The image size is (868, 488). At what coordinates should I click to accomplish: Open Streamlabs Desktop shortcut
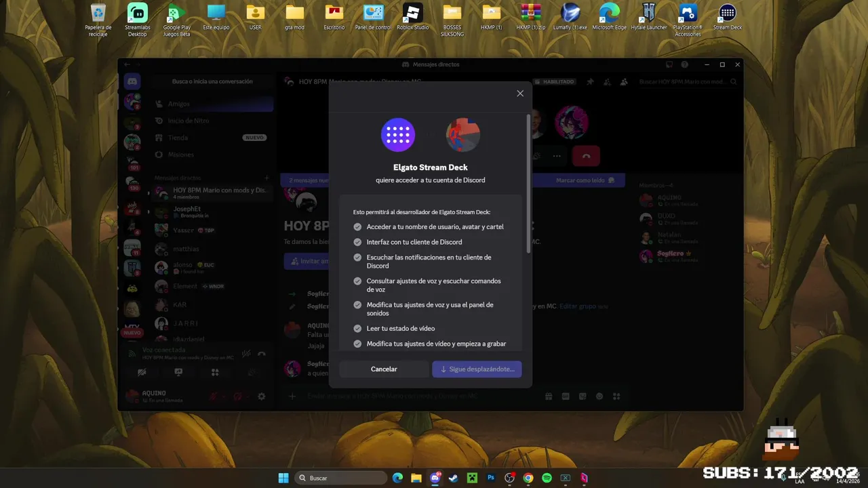(x=138, y=20)
